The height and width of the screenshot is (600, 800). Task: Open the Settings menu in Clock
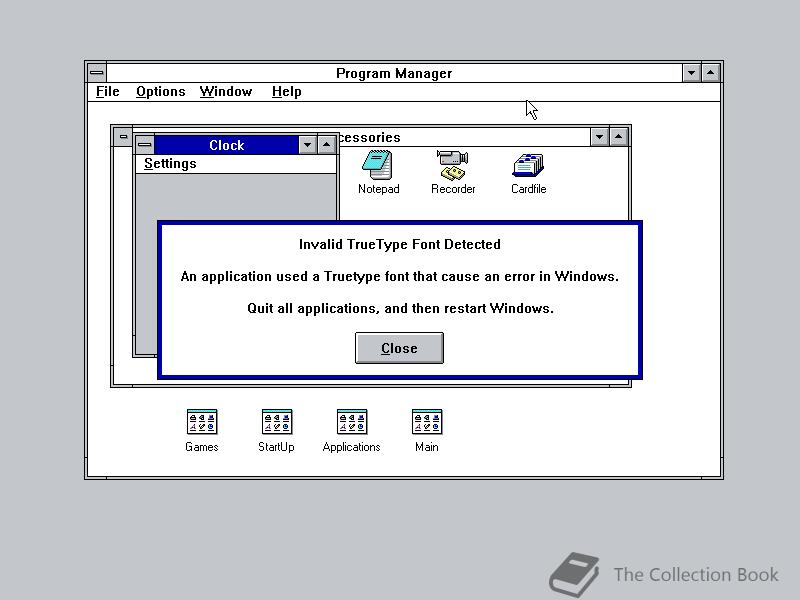[170, 164]
